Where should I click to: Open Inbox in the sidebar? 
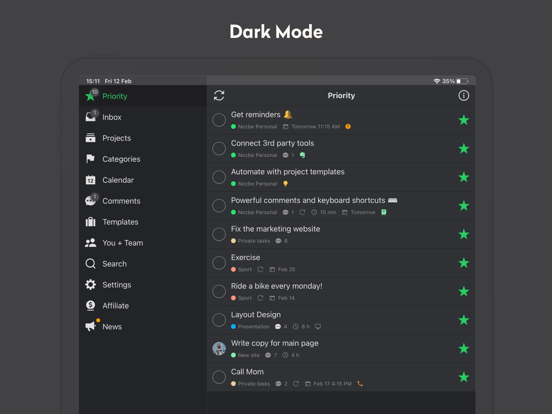click(143, 117)
